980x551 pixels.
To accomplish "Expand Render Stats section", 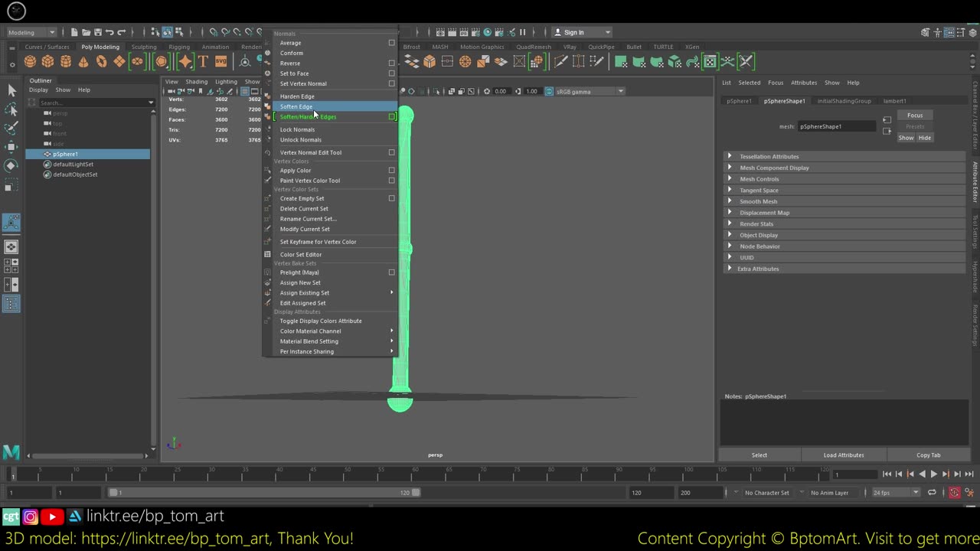I will coord(729,223).
